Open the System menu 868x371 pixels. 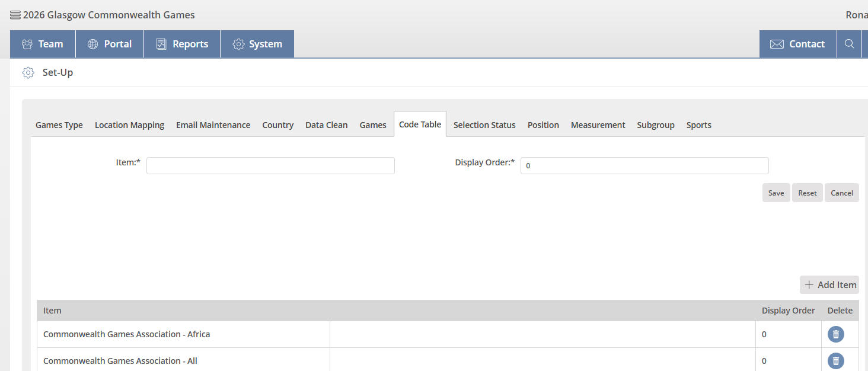pyautogui.click(x=257, y=44)
